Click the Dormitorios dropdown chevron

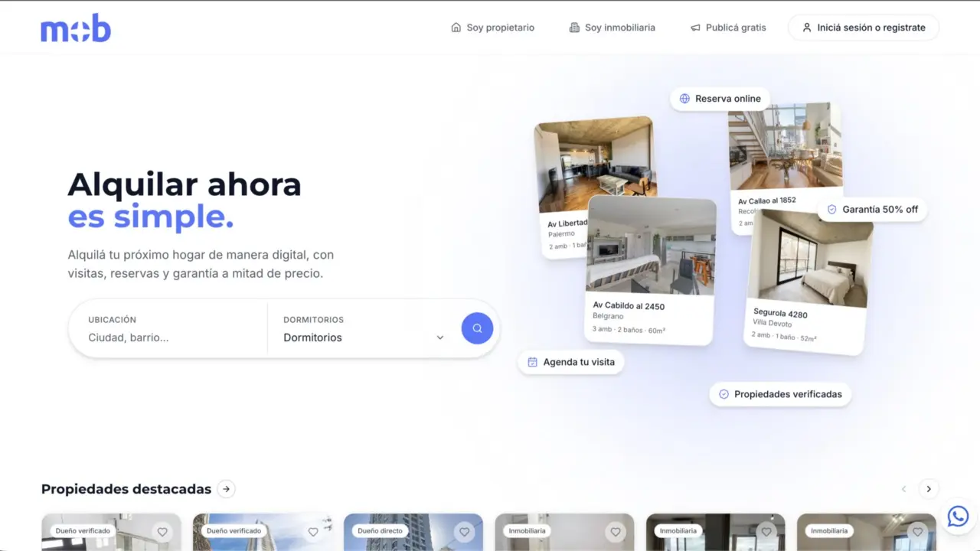[440, 337]
